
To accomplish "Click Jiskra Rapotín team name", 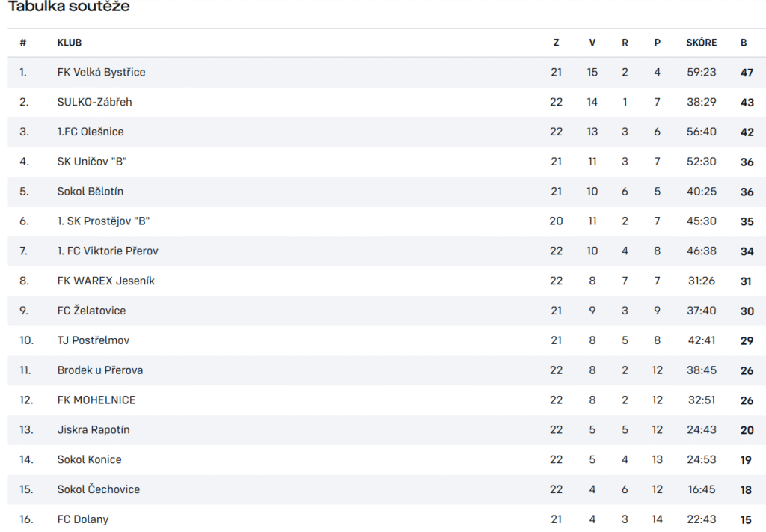I will pos(94,430).
